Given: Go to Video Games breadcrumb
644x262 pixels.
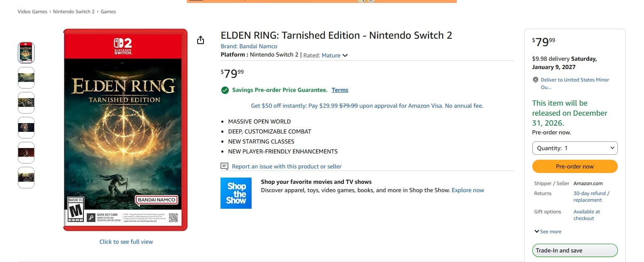Looking at the screenshot, I should click(32, 12).
